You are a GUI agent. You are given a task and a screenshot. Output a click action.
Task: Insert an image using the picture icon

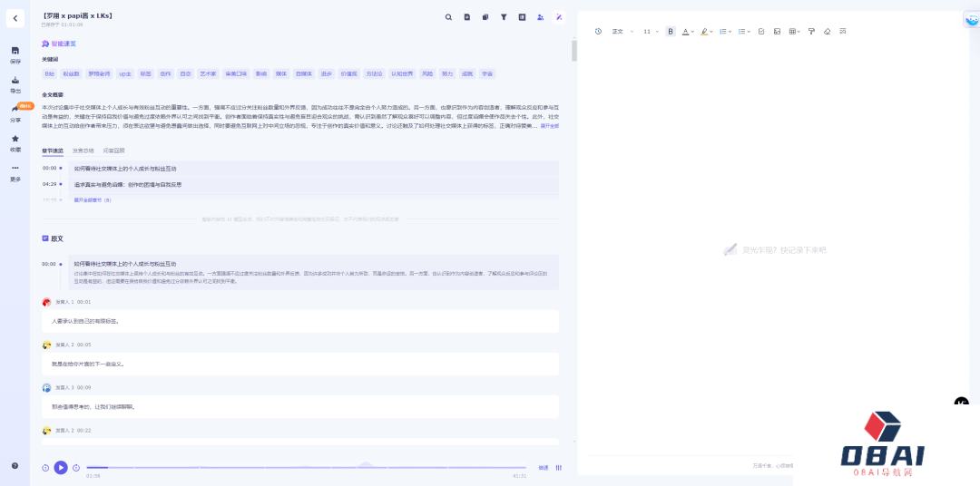[777, 32]
